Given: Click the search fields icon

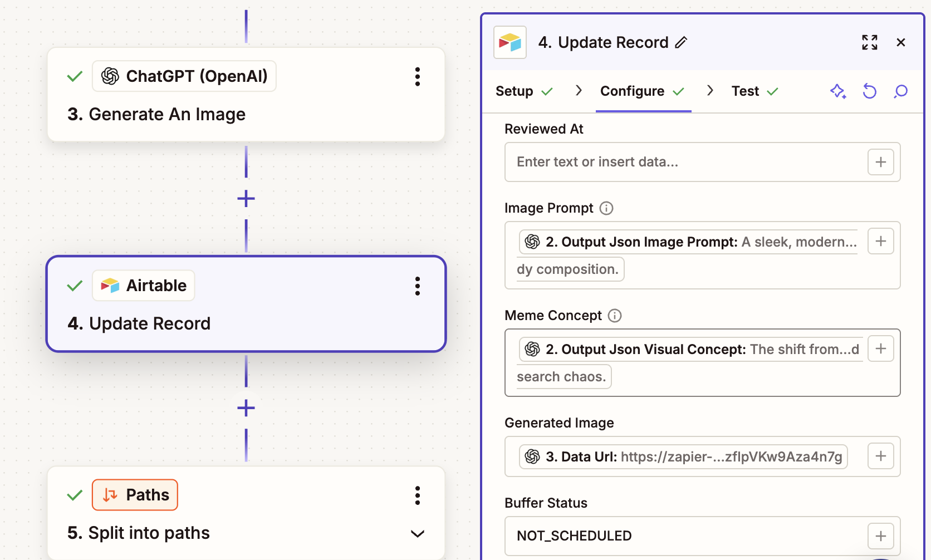Looking at the screenshot, I should (900, 91).
